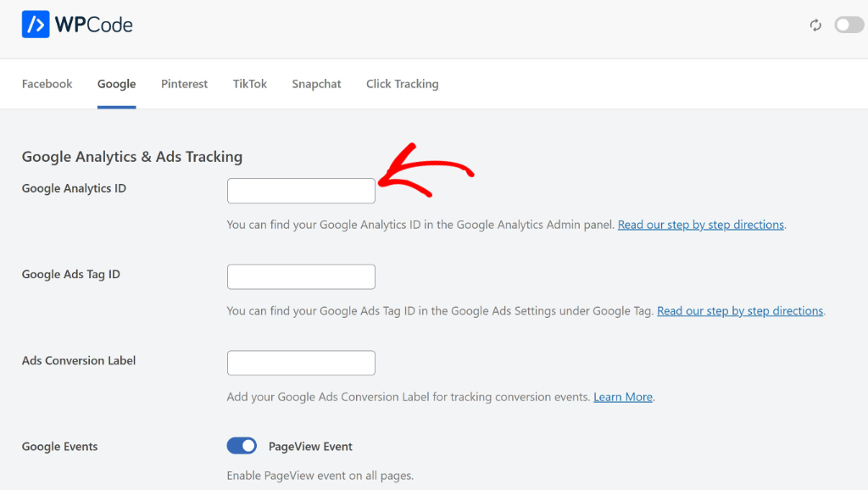Click the Google Events label

click(60, 446)
